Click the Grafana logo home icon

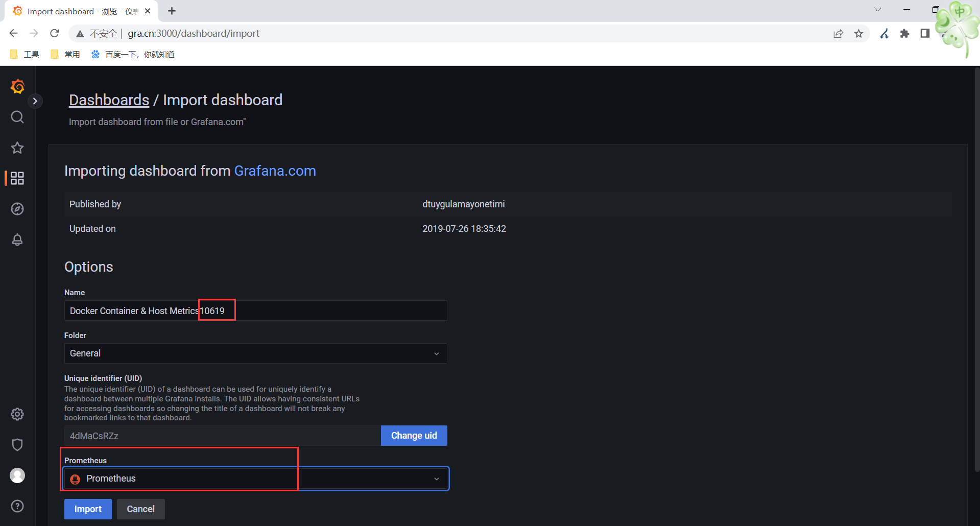point(17,86)
